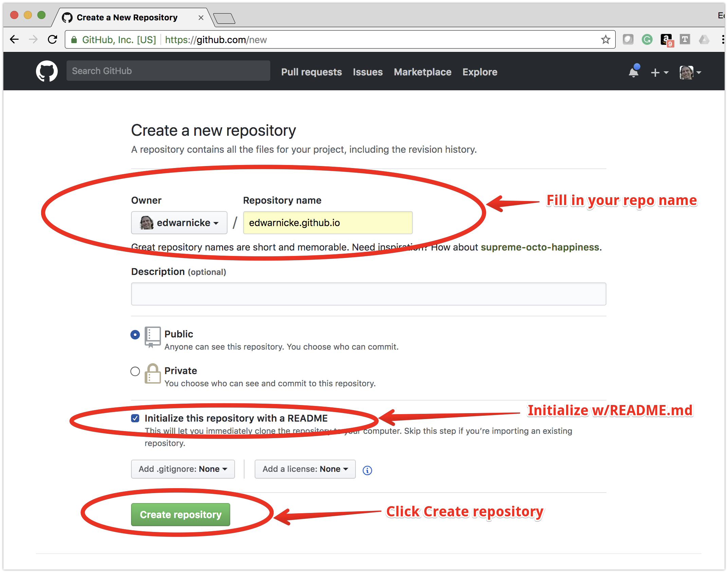Screen dimensions: 728x573
Task: Click the Public book repository icon
Action: (152, 337)
